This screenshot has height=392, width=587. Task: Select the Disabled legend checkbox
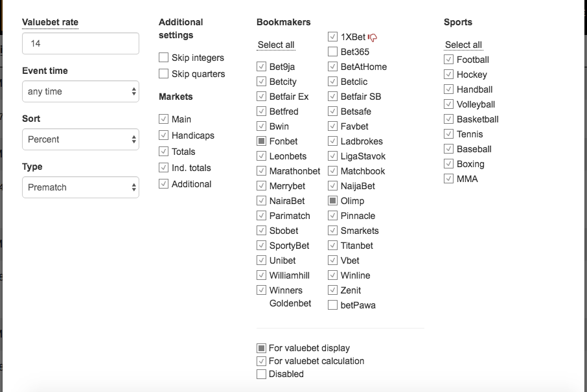[261, 374]
